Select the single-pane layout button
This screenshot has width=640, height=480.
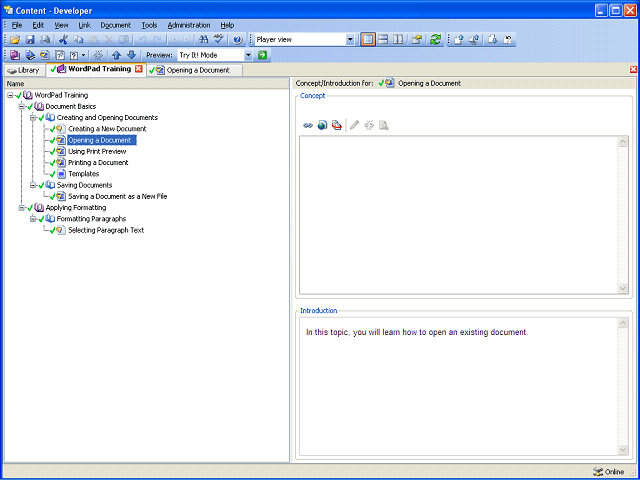(368, 40)
